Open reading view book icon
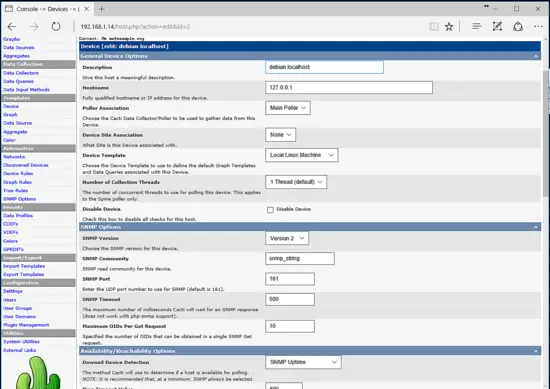This screenshot has width=550, height=389. click(434, 27)
